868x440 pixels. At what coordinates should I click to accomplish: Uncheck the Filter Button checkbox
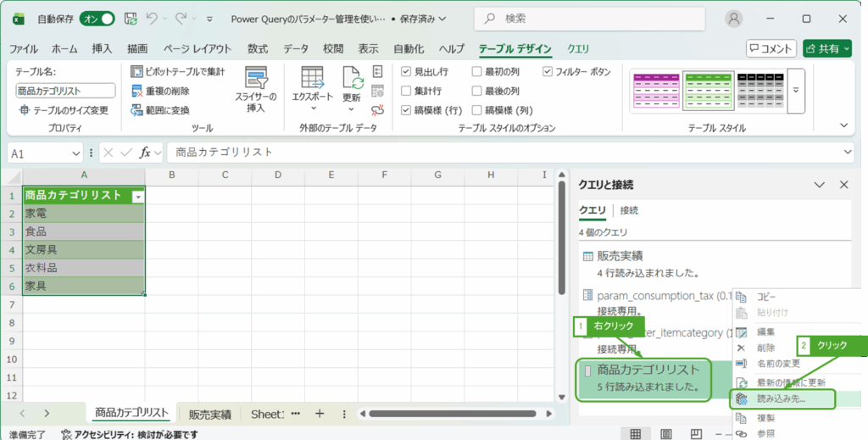click(x=548, y=72)
